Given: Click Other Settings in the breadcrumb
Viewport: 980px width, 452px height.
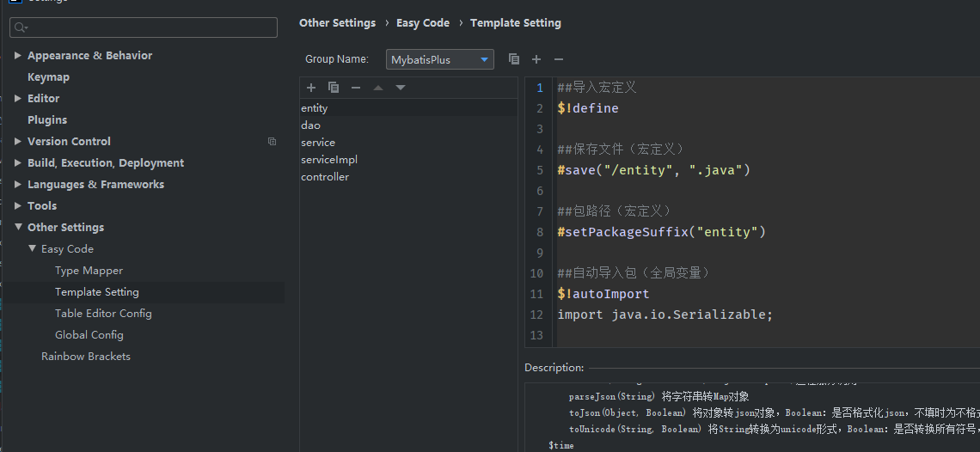Looking at the screenshot, I should point(338,22).
